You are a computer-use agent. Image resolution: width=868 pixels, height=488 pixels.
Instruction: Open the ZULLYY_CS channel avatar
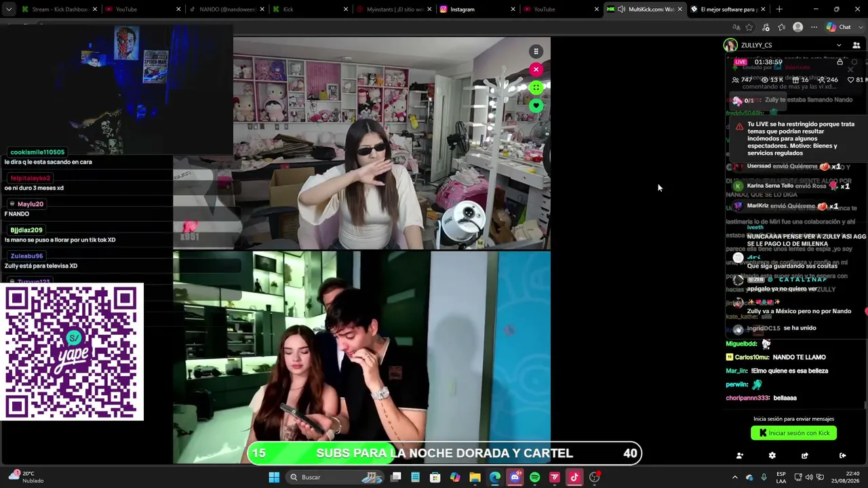[730, 45]
